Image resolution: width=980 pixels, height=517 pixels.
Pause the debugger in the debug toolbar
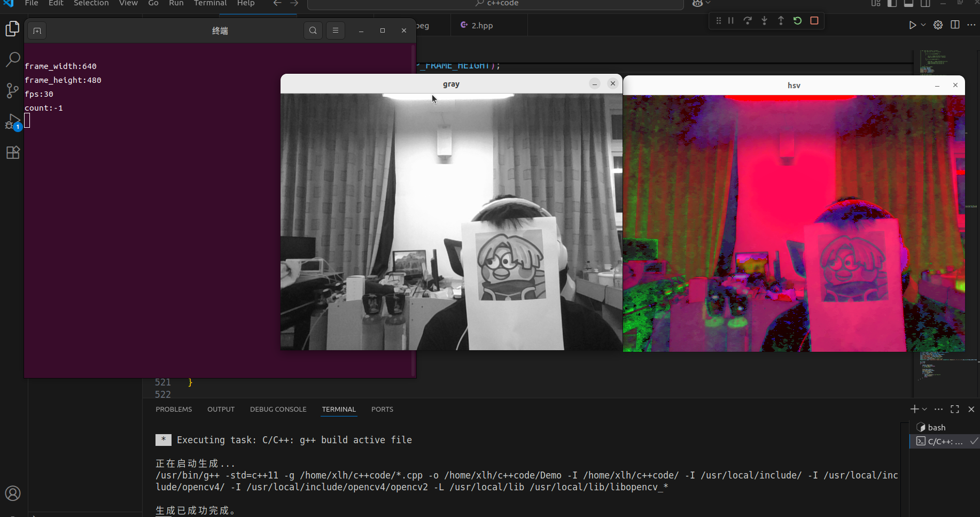pos(730,21)
